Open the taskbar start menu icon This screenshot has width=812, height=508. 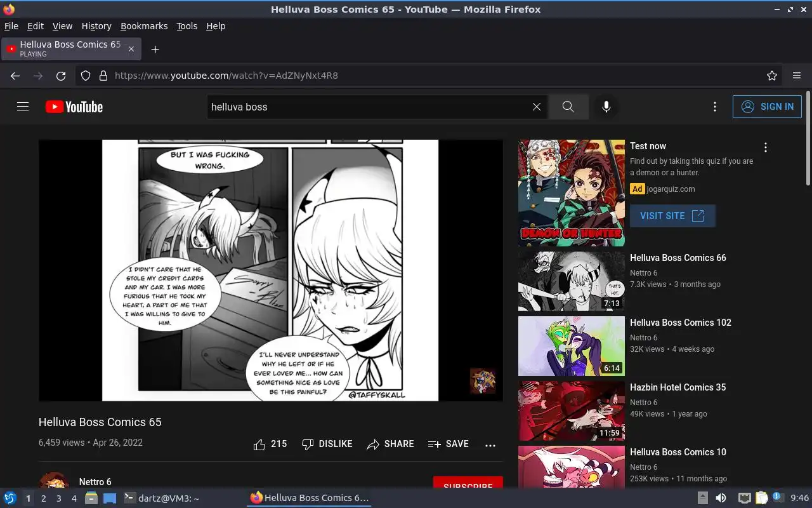(x=10, y=498)
